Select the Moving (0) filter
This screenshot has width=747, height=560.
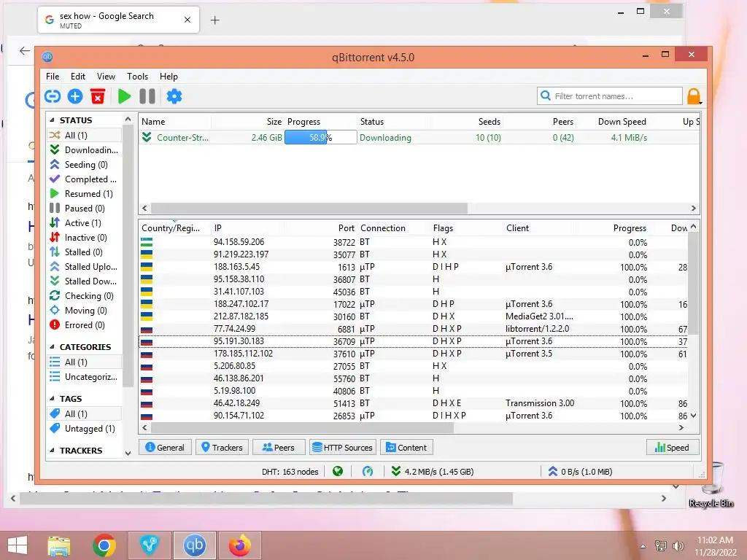tap(84, 311)
